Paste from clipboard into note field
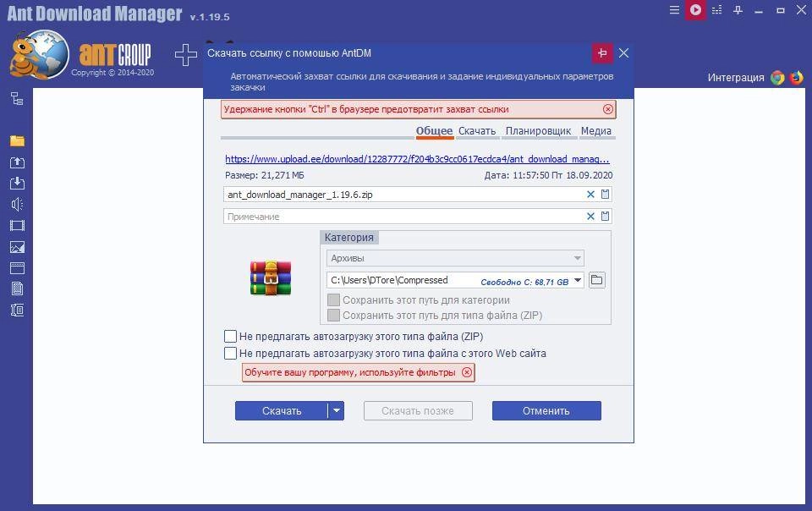This screenshot has height=511, width=812. pyautogui.click(x=605, y=216)
